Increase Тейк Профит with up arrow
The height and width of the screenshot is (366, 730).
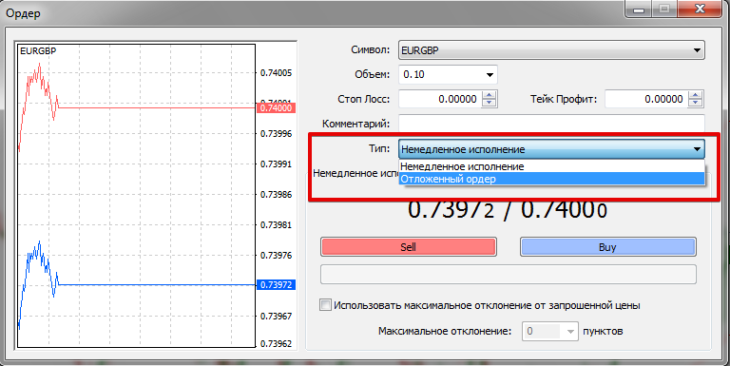click(x=696, y=95)
